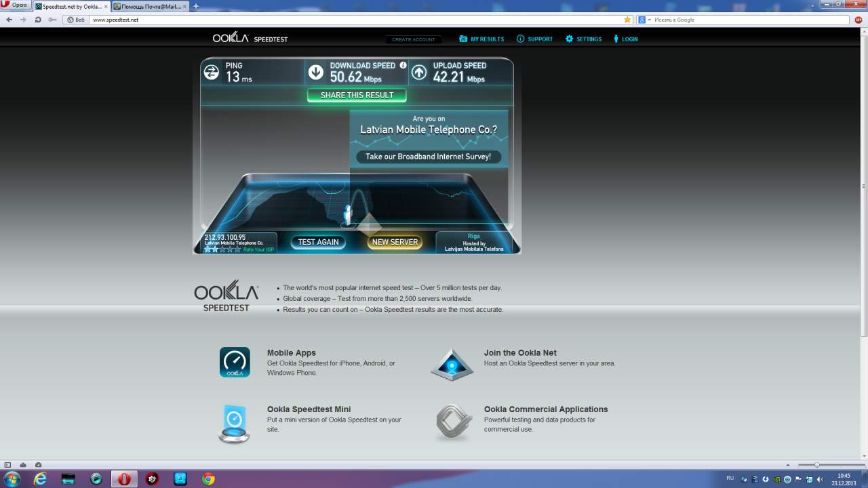This screenshot has height=488, width=868.
Task: Open the Mobile Apps link
Action: pos(292,353)
